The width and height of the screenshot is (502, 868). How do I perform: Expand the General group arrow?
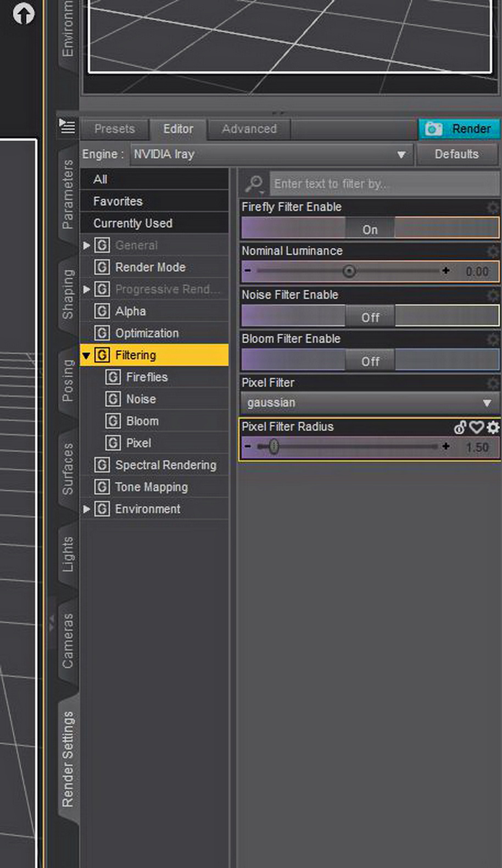click(x=86, y=245)
